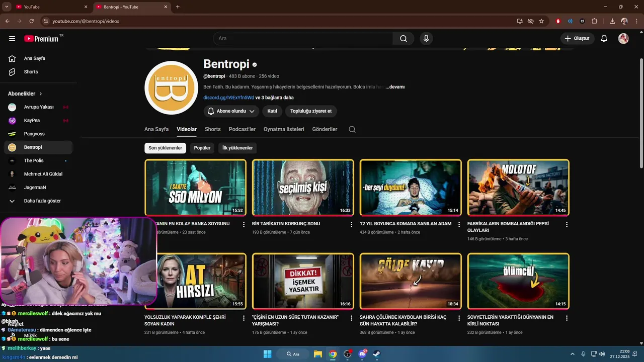The width and height of the screenshot is (644, 362).
Task: Switch to the Oynatma listeleri tab
Action: [x=284, y=129]
